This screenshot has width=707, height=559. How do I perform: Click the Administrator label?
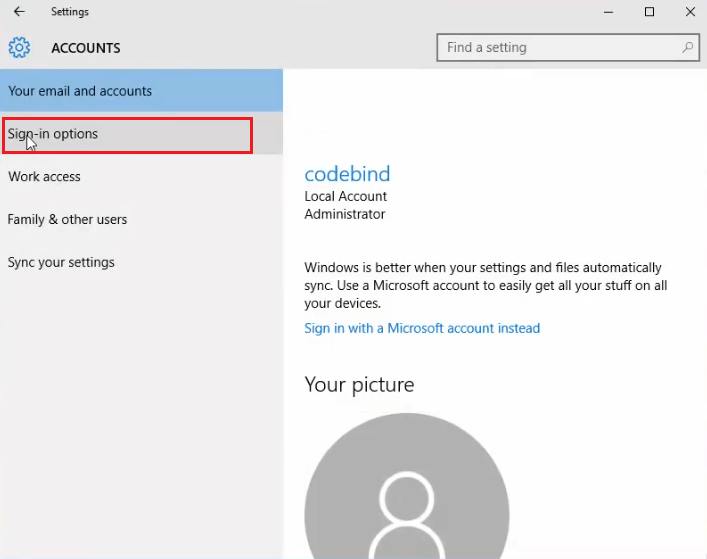pos(345,214)
